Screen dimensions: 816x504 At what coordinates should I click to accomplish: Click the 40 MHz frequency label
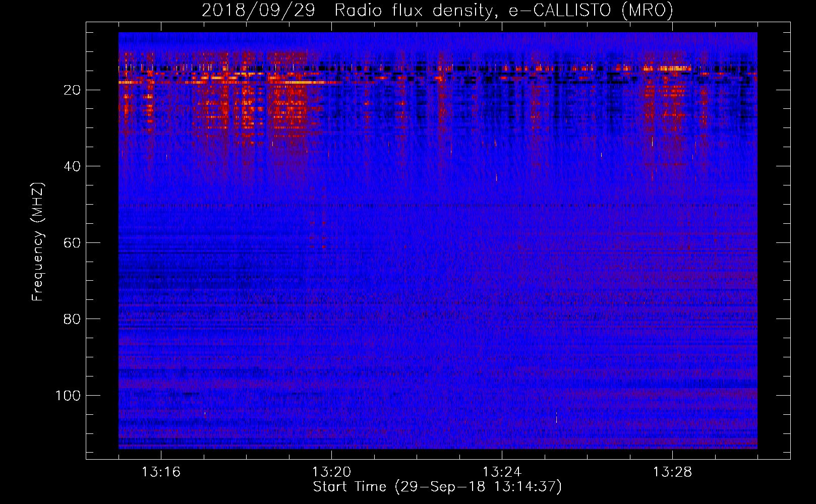[73, 166]
